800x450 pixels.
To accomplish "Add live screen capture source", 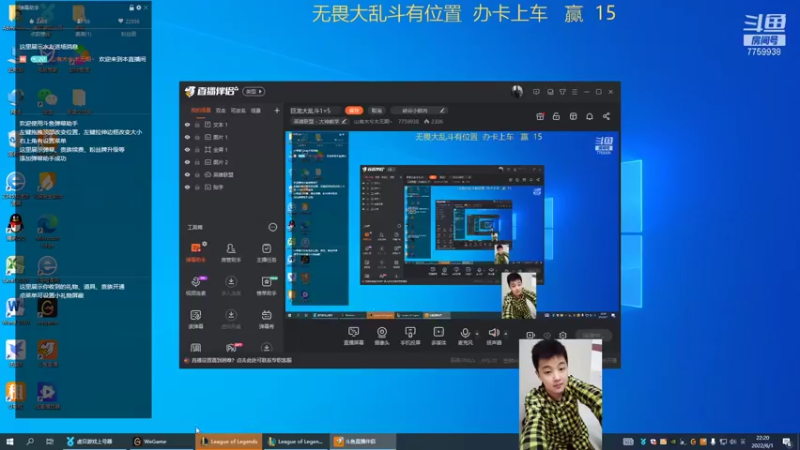I will click(x=354, y=336).
